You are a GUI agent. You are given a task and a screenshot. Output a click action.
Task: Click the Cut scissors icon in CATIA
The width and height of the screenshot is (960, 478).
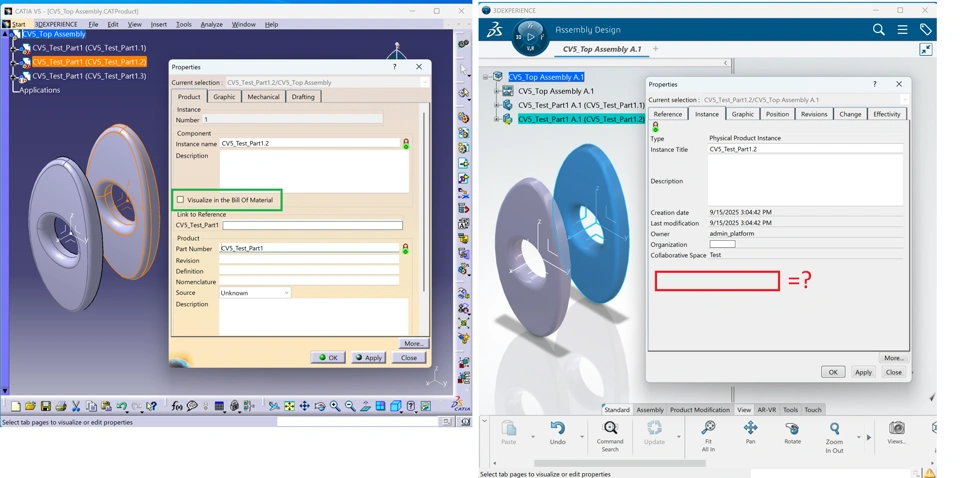76,406
